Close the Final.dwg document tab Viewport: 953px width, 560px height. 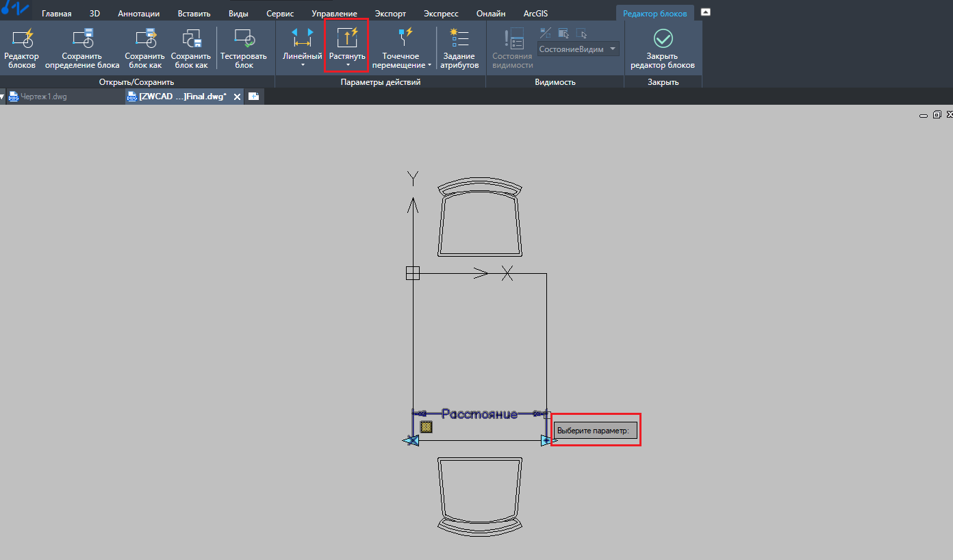[x=238, y=97]
